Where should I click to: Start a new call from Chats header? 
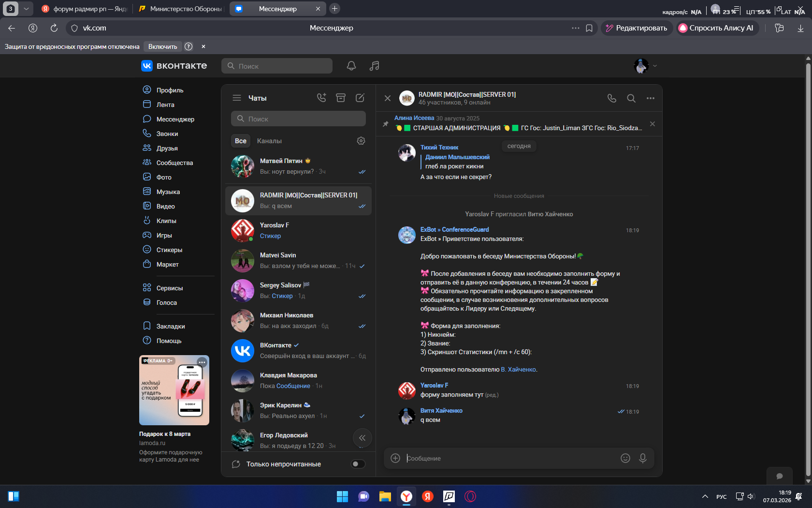321,98
